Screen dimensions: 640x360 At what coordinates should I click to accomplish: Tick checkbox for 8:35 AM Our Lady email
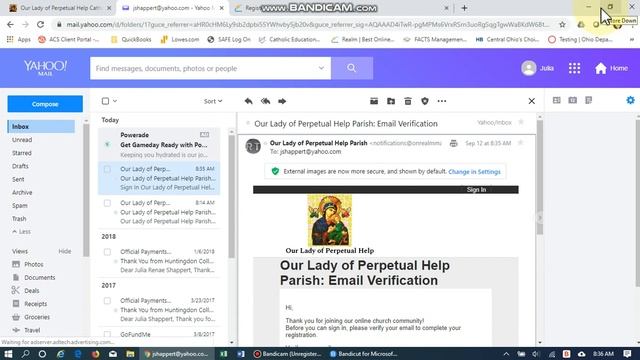(x=107, y=169)
